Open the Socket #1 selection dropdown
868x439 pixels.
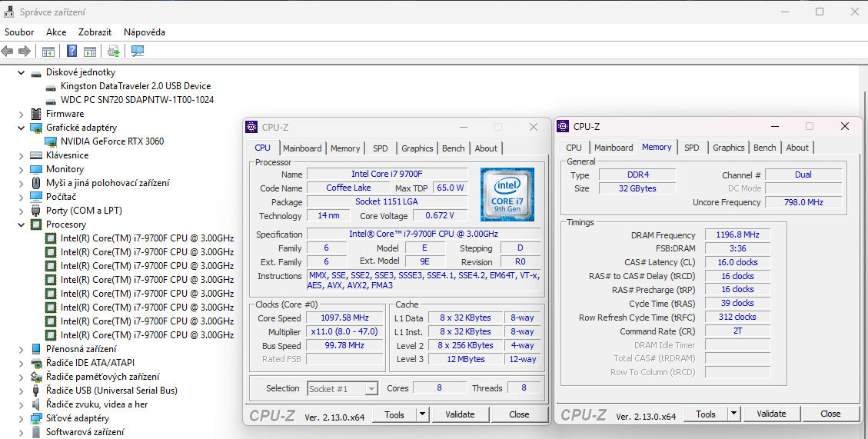point(371,389)
